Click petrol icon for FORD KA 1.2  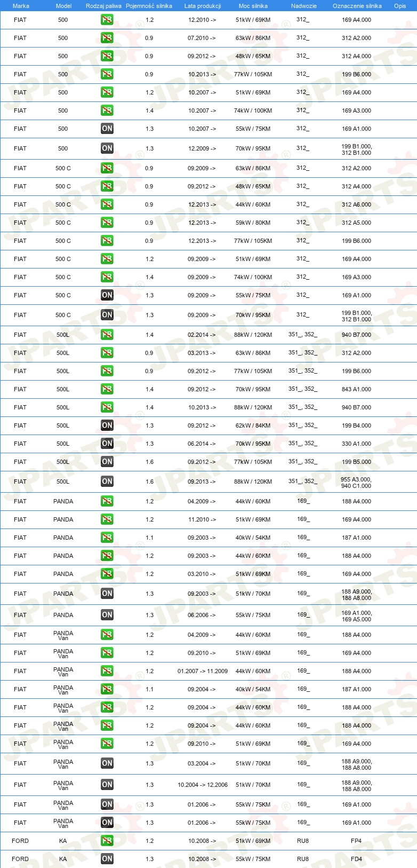tap(107, 841)
